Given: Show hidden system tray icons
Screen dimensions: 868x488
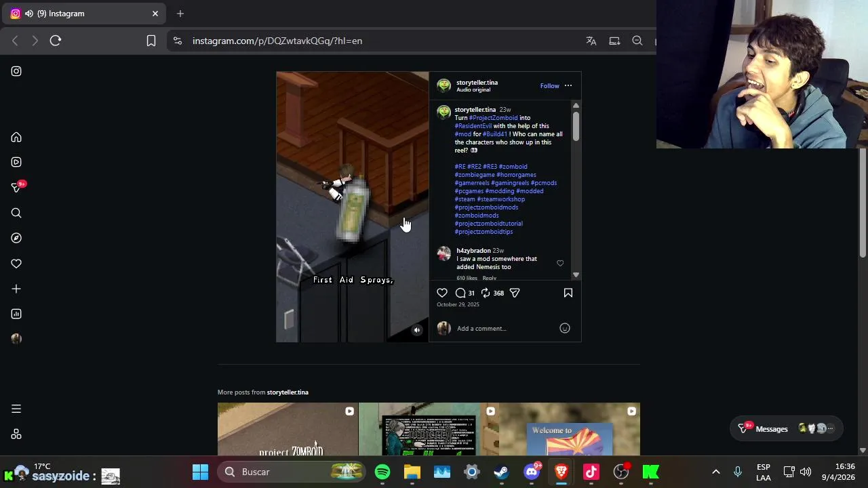Looking at the screenshot, I should 716,472.
